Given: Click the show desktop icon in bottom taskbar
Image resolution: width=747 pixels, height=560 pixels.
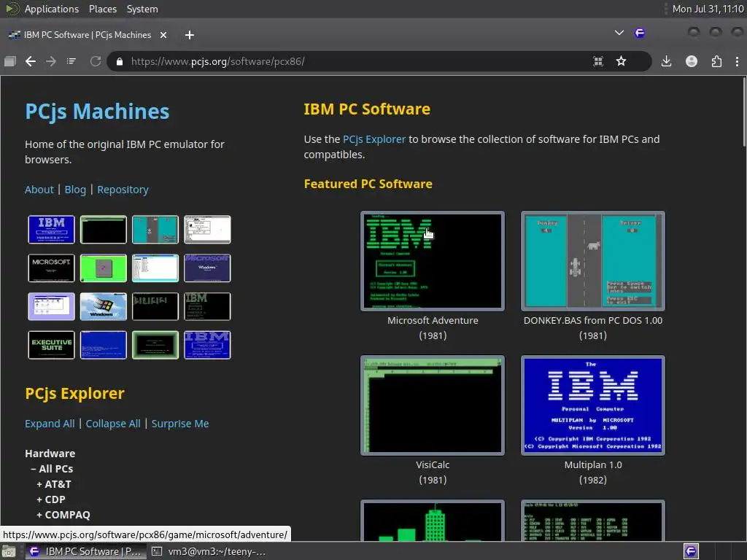Looking at the screenshot, I should tap(9, 551).
